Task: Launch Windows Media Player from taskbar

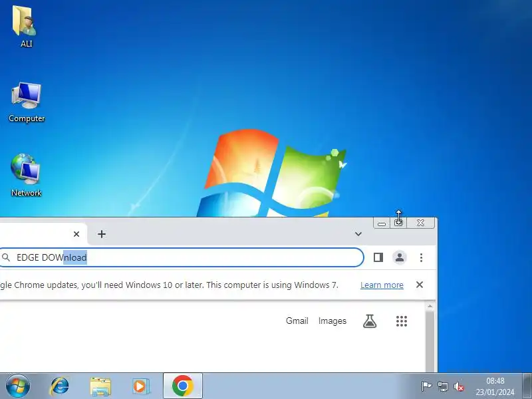Action: (140, 386)
